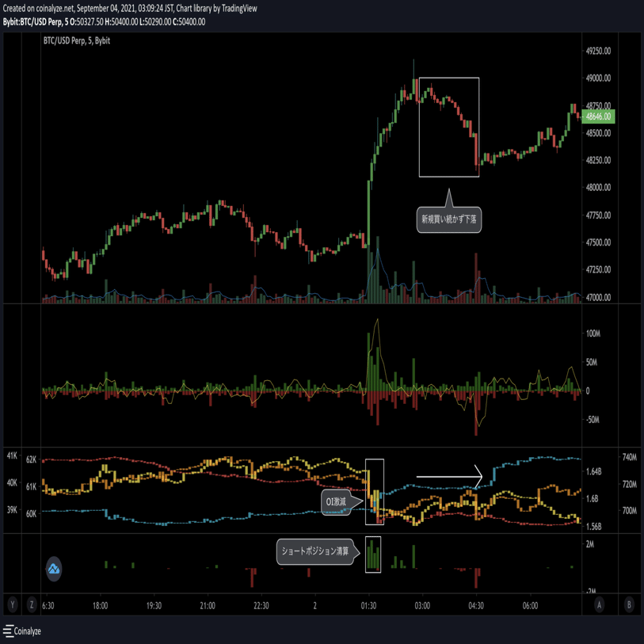644x644 pixels.
Task: Click the B button at bottom right
Action: coord(629,605)
